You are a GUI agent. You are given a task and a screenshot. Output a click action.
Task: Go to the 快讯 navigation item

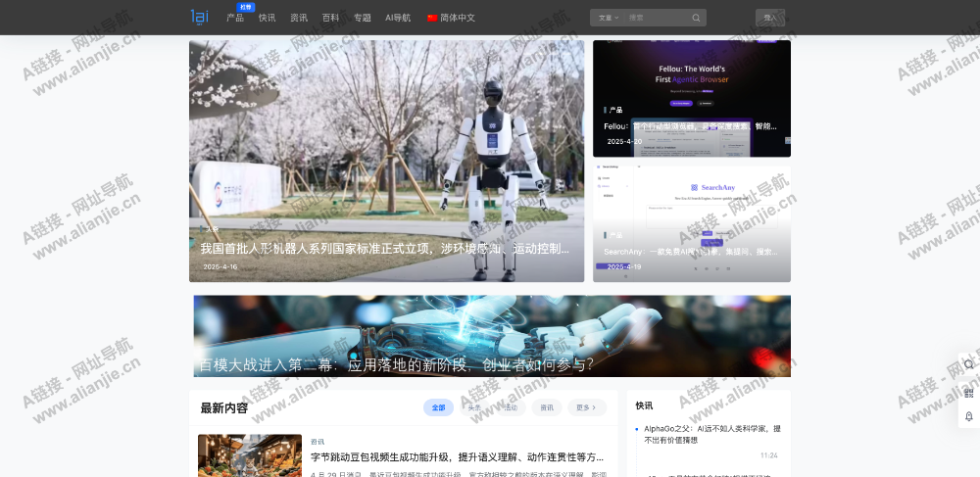[267, 18]
